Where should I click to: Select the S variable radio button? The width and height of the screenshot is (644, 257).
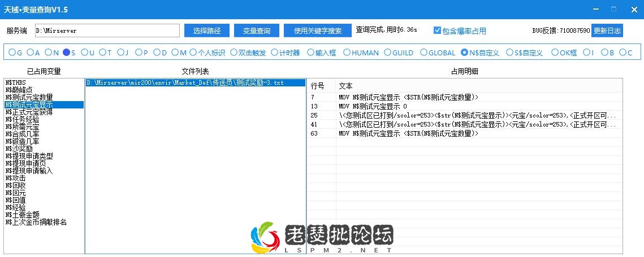(x=67, y=53)
